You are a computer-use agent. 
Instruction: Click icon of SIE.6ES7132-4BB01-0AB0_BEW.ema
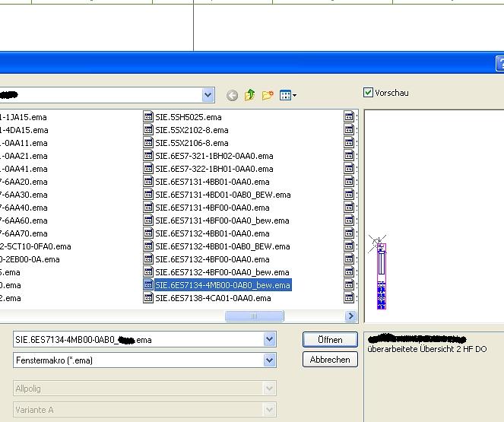click(148, 246)
